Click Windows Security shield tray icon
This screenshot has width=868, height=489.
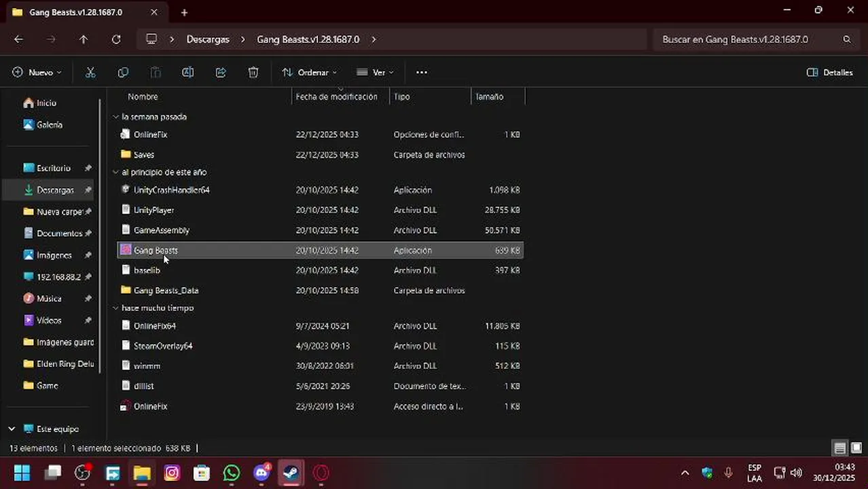tap(707, 473)
